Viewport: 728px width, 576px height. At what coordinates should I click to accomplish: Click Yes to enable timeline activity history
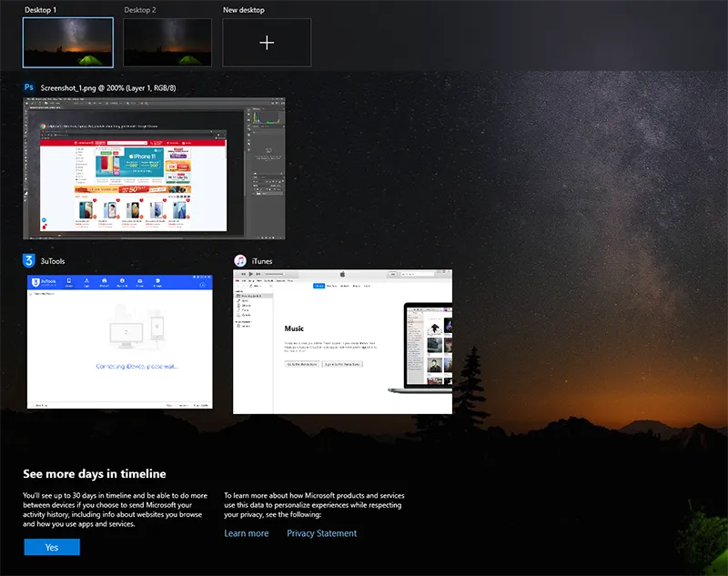51,547
